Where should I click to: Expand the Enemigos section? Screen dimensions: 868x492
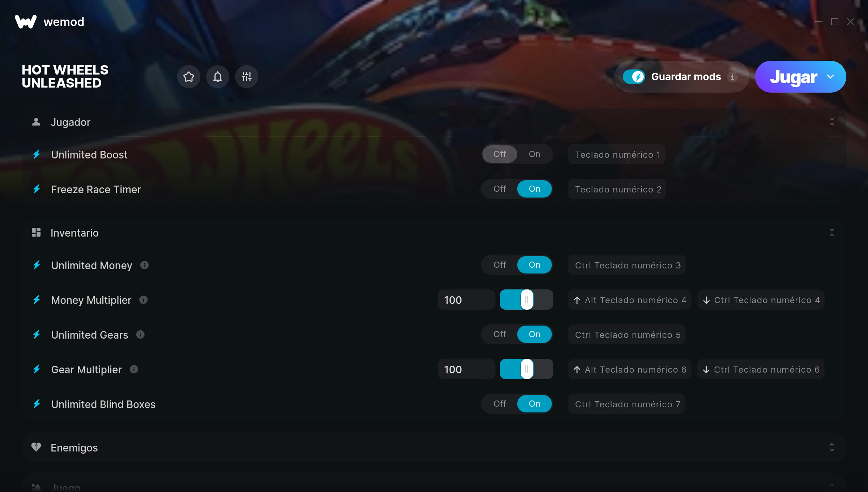pyautogui.click(x=832, y=448)
